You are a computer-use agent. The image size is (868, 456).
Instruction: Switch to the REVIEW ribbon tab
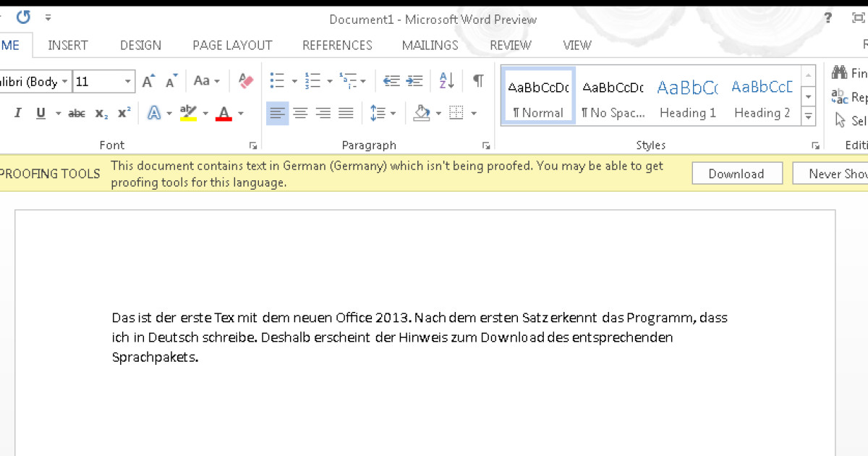[x=510, y=45]
